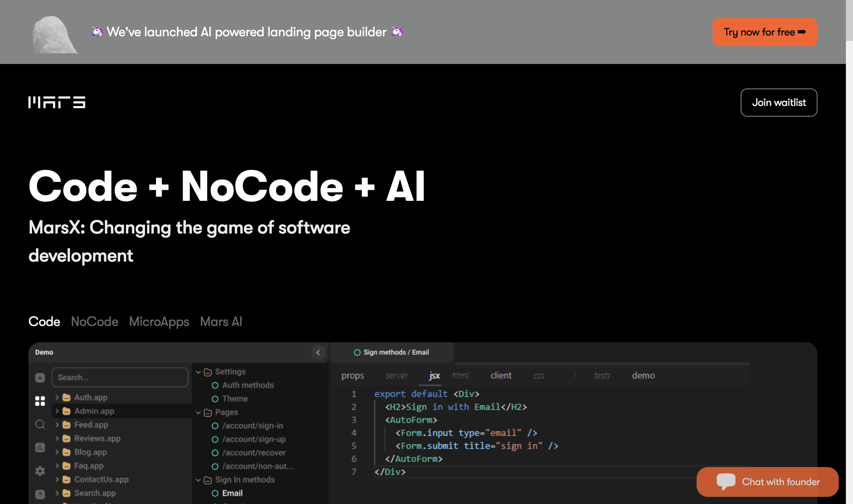Select the Sign methods / Email file tab
853x504 pixels.
(x=392, y=352)
